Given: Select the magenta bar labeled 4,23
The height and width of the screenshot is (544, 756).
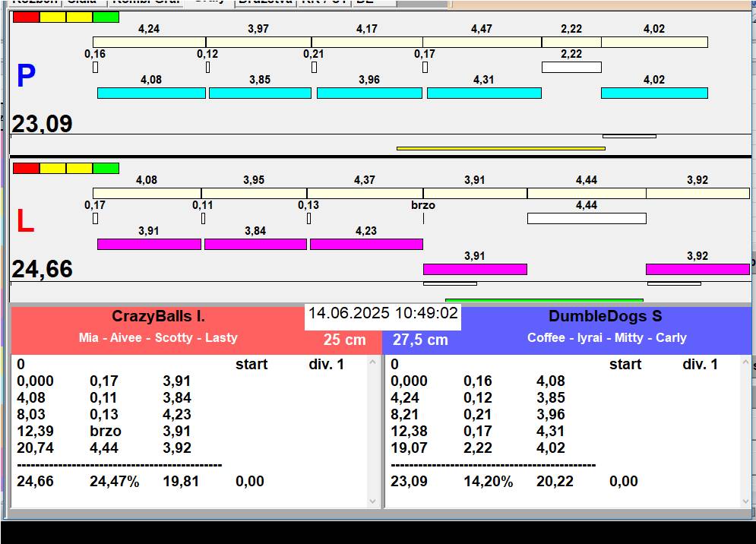Looking at the screenshot, I should (366, 244).
